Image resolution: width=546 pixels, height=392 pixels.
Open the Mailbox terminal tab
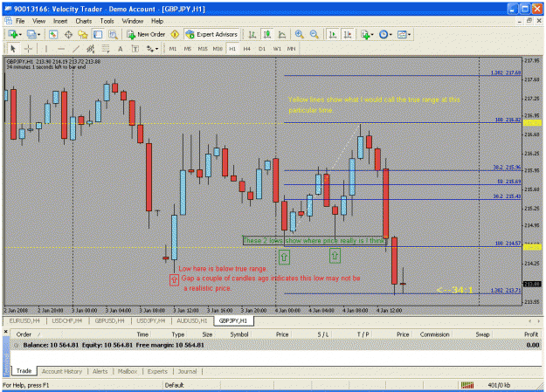pos(128,371)
